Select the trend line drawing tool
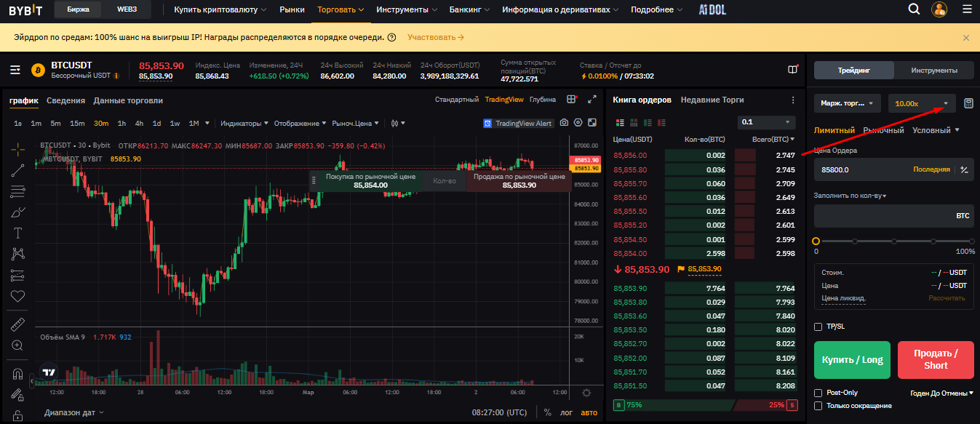This screenshot has height=424, width=980. click(x=18, y=170)
